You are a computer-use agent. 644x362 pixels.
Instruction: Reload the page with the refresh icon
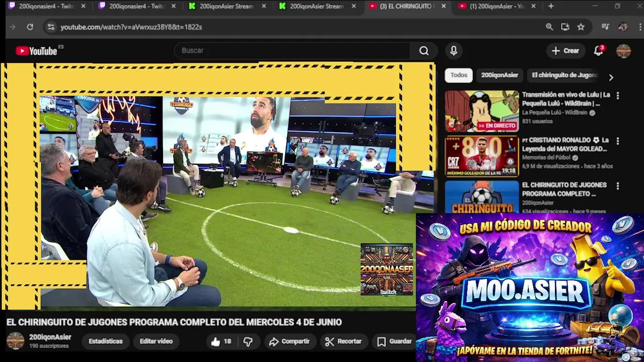click(30, 27)
